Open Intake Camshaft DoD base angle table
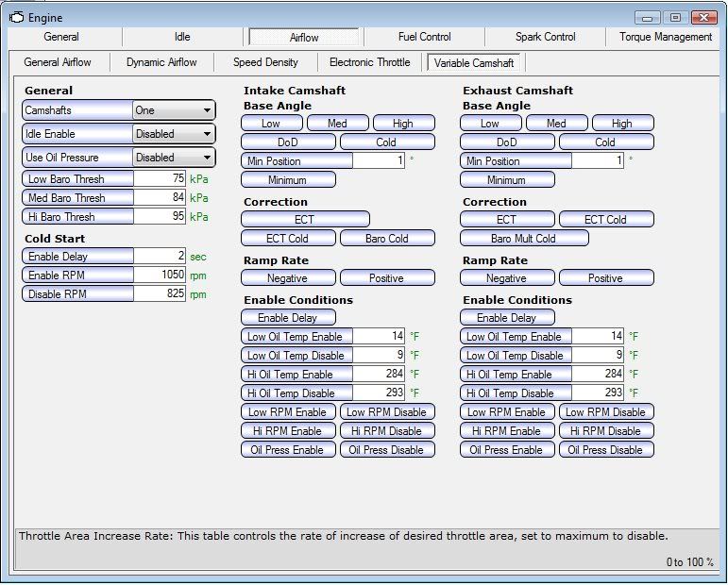Screen dimensions: 728x585 click(288, 142)
